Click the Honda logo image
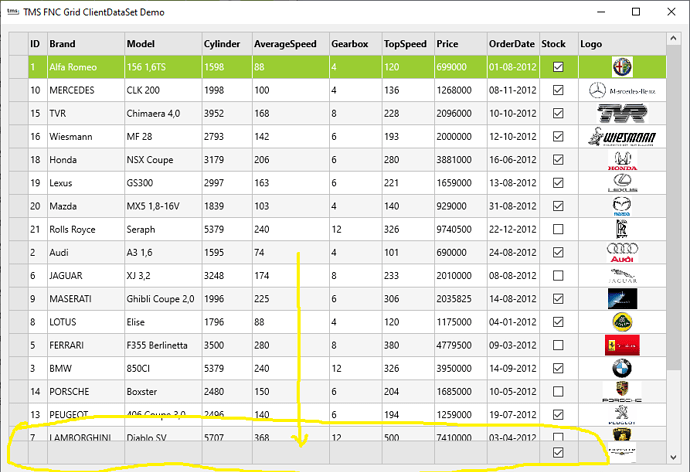This screenshot has width=690, height=472. (x=622, y=160)
